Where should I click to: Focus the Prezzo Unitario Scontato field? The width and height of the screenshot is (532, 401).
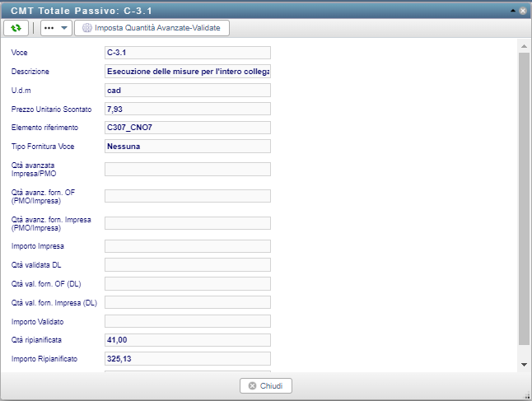(x=188, y=109)
